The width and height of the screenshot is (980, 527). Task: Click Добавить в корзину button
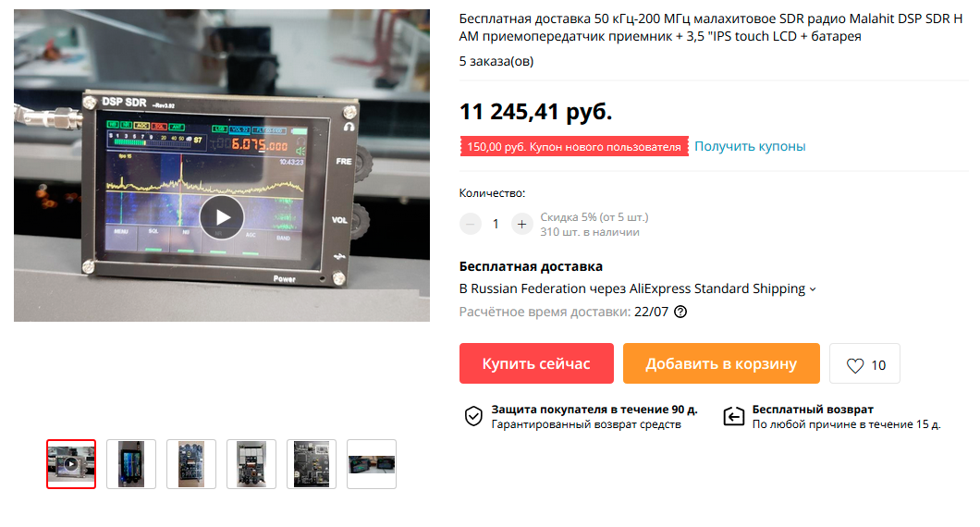(x=721, y=363)
